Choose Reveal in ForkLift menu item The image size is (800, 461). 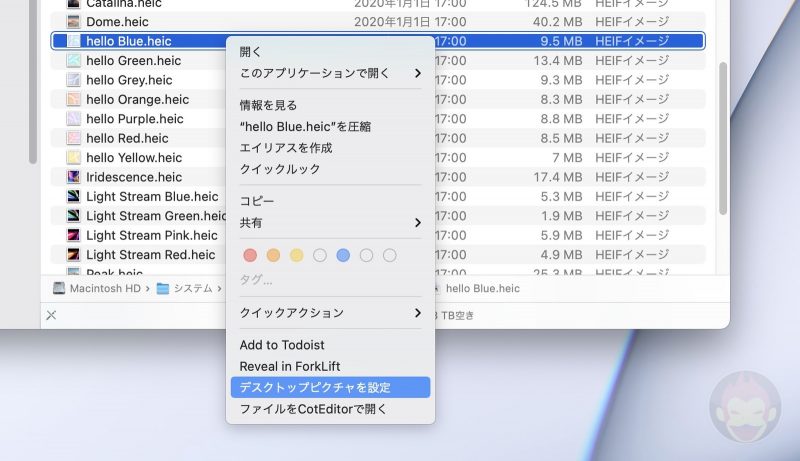(x=331, y=367)
